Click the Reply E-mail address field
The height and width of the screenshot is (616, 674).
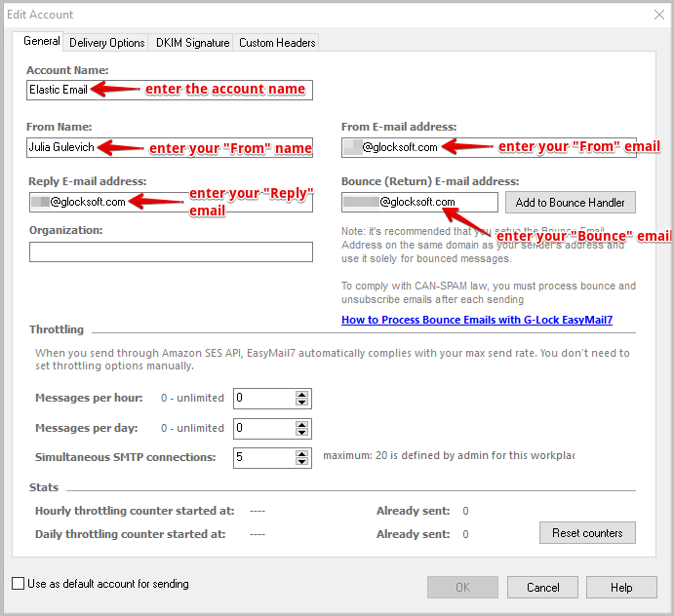(x=171, y=202)
